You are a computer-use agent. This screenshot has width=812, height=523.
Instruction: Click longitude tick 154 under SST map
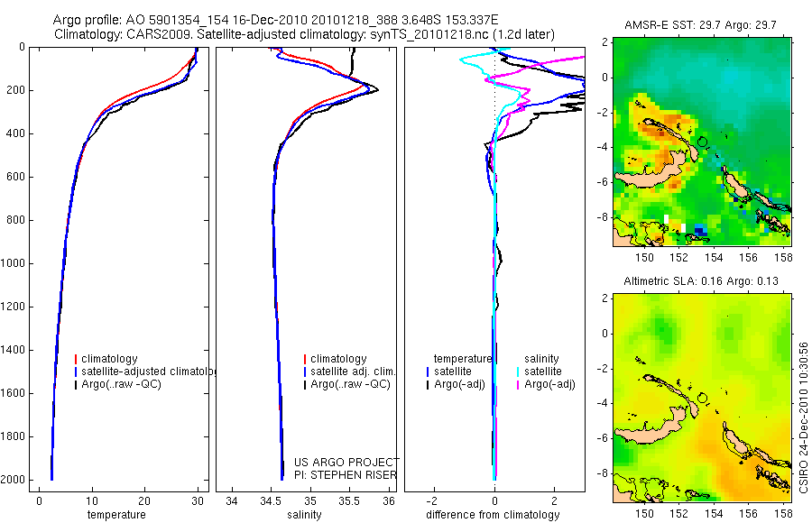[714, 257]
